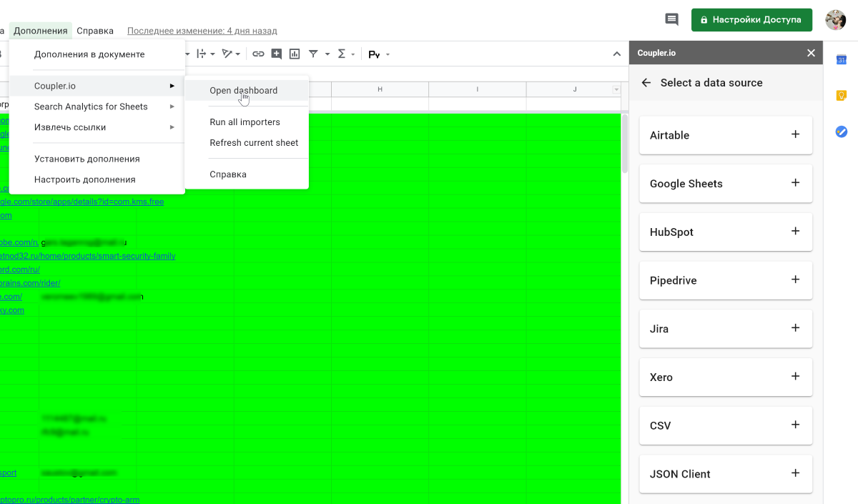Add the JSON Client source plus icon
The image size is (858, 504).
795,473
